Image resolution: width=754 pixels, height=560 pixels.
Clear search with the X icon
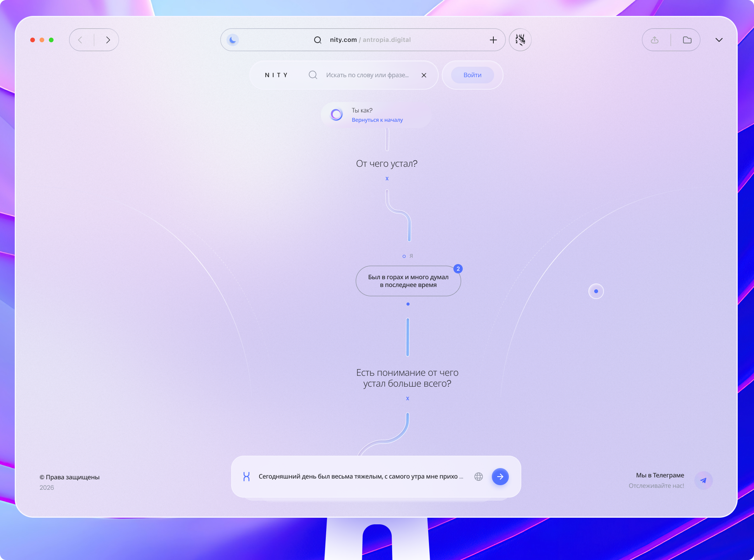pos(424,75)
